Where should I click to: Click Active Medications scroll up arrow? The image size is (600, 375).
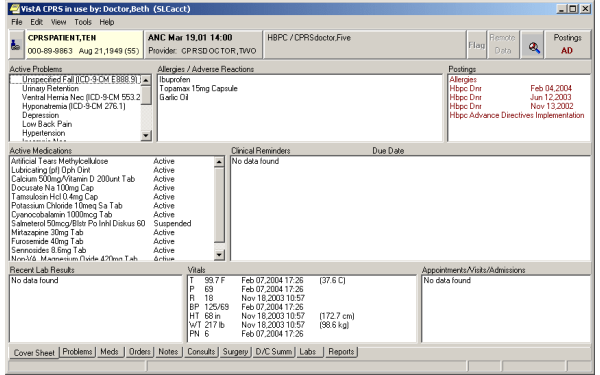click(x=219, y=161)
